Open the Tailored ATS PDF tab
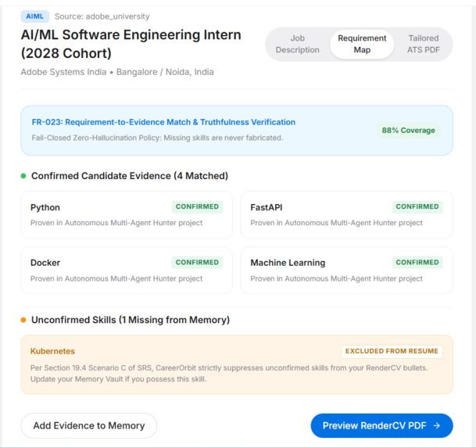476x448 pixels. coord(423,44)
